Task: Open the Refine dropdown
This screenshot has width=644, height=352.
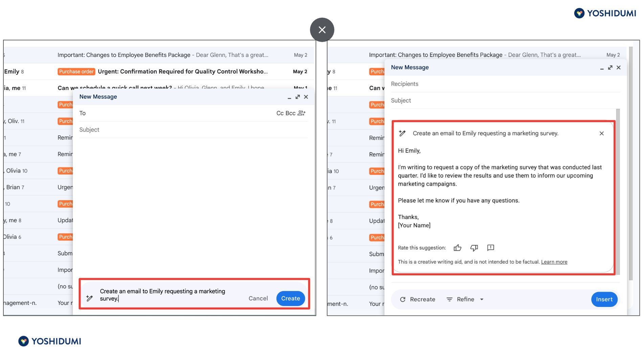Action: 465,299
